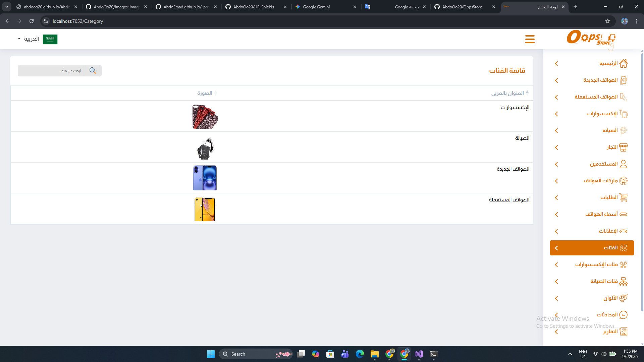Screen dimensions: 644x362
Task: Toggle the orange hamburger menu button
Action: point(530,39)
